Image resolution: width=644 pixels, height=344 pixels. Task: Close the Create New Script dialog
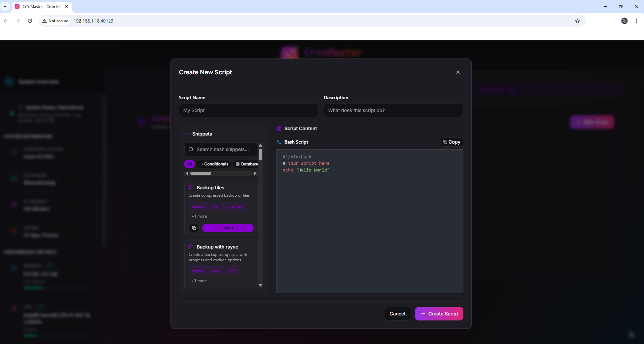(458, 72)
